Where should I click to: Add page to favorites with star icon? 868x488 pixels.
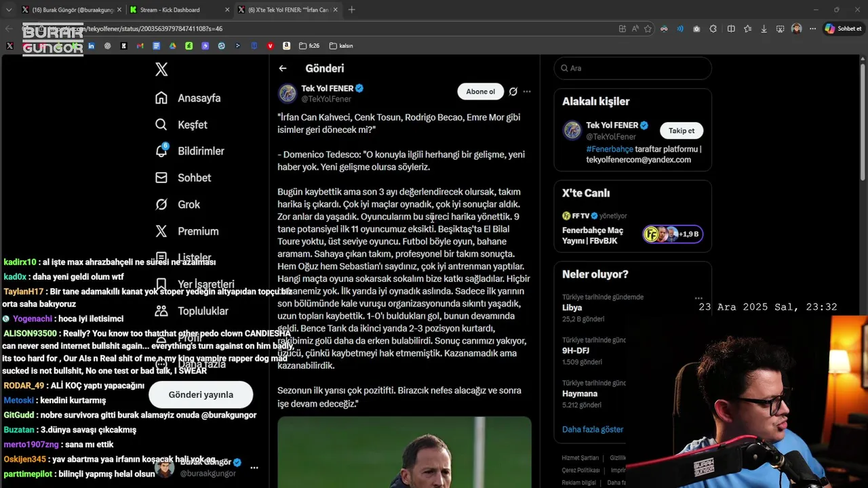(x=648, y=28)
